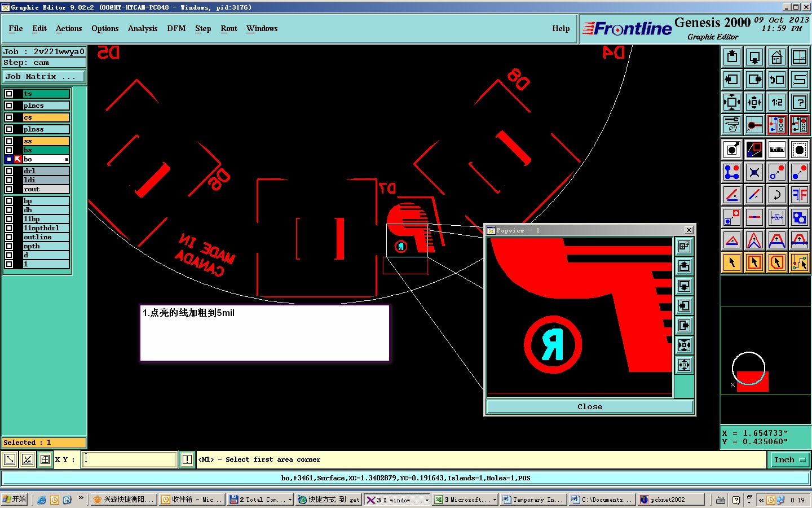Click the quadrant grid coordinate mode icon
This screenshot has height=508, width=812.
tap(45, 459)
